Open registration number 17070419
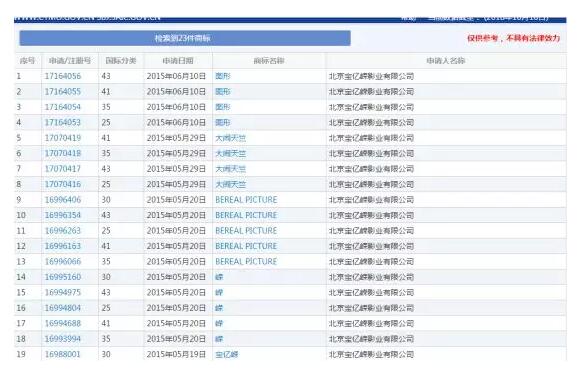Image resolution: width=579 pixels, height=374 pixels. (x=62, y=138)
